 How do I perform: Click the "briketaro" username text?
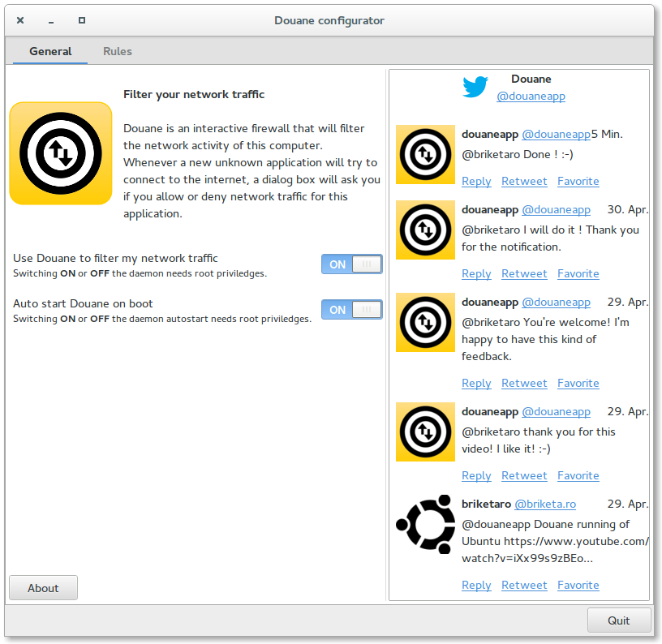tap(486, 504)
